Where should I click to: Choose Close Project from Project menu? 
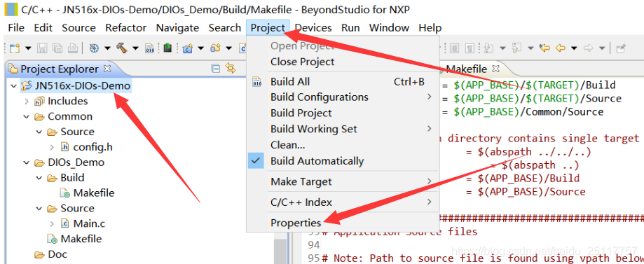[343, 62]
